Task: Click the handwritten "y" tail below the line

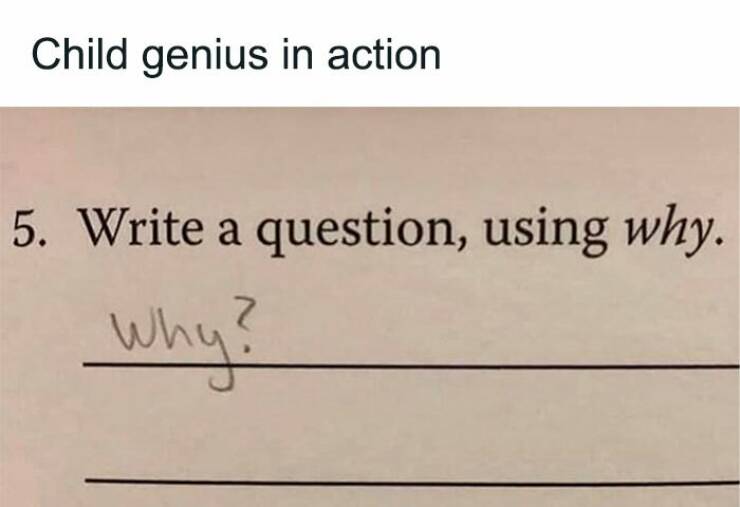Action: click(x=222, y=378)
